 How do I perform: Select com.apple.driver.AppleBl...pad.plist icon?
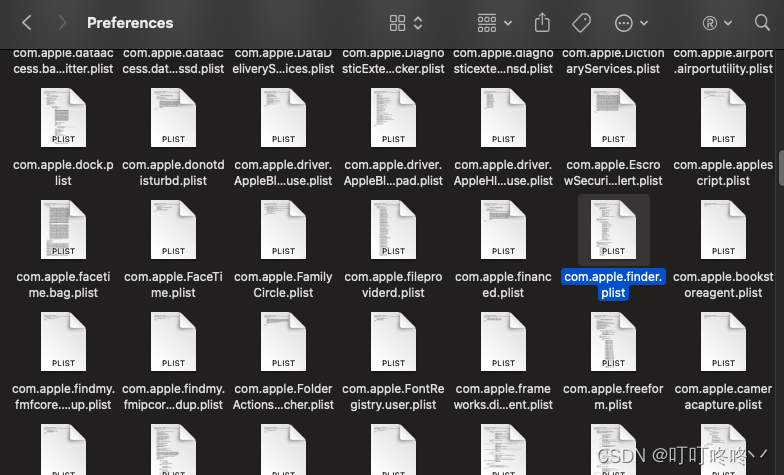[x=393, y=118]
